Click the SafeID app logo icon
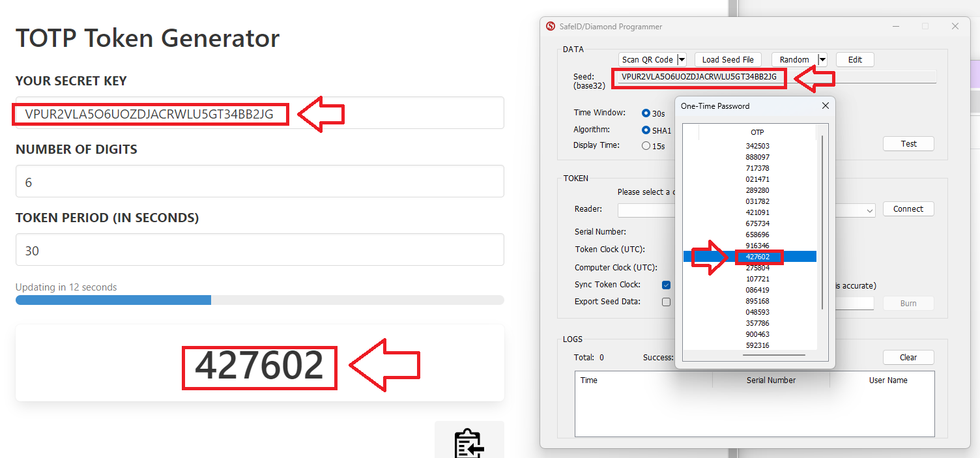 [551, 27]
